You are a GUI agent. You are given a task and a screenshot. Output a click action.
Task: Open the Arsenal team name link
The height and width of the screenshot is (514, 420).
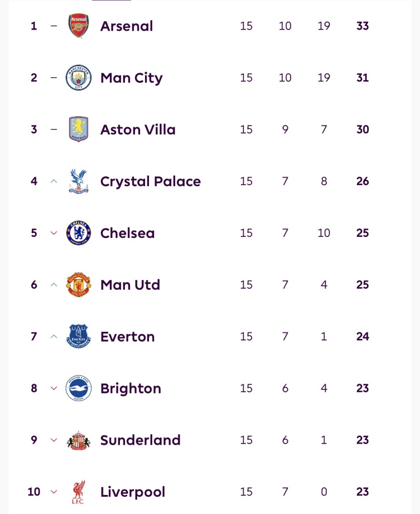point(126,26)
